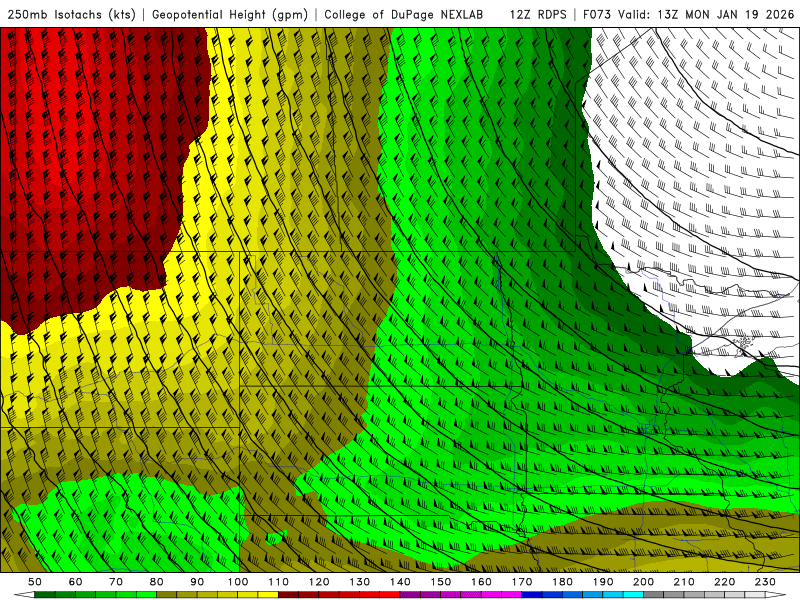The height and width of the screenshot is (600, 800).
Task: Click the '190' color bar label
Action: pos(603,582)
